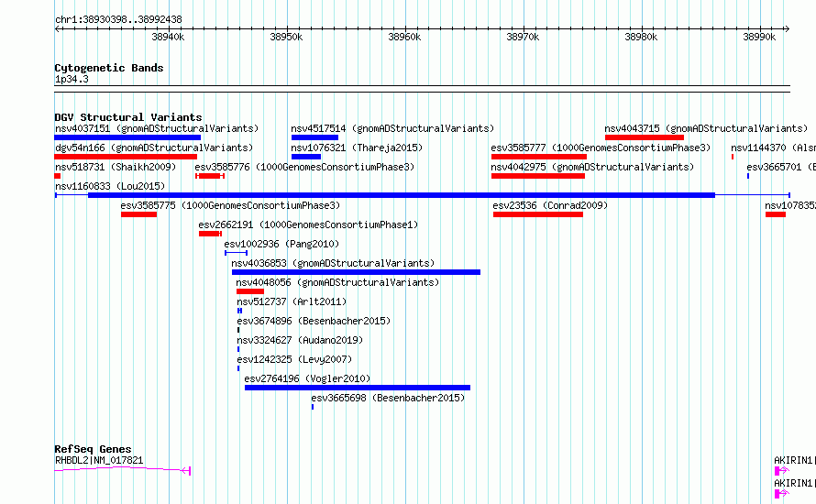Click the esv1002936 thin blue variant
Viewport: 816px width, 504px height.
tap(237, 253)
